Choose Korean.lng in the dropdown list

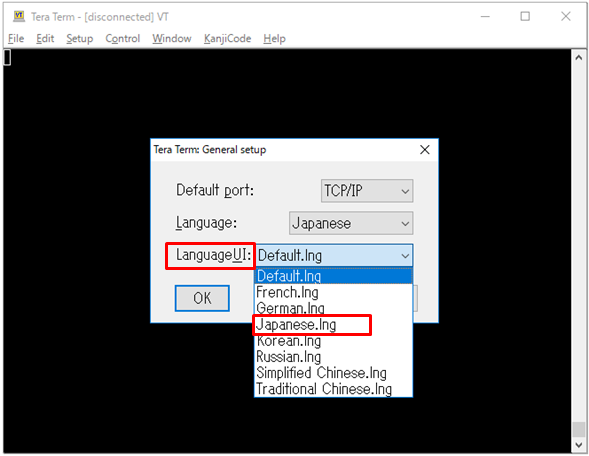(x=333, y=341)
